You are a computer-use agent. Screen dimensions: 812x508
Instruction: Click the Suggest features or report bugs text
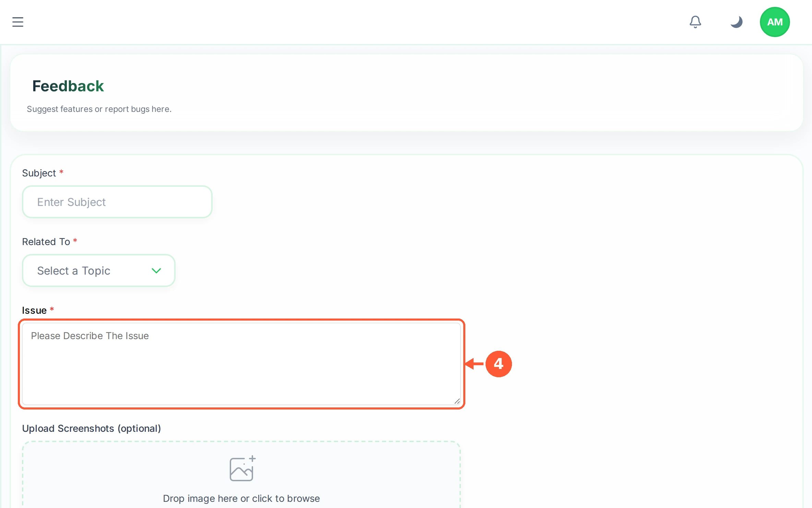click(x=99, y=109)
